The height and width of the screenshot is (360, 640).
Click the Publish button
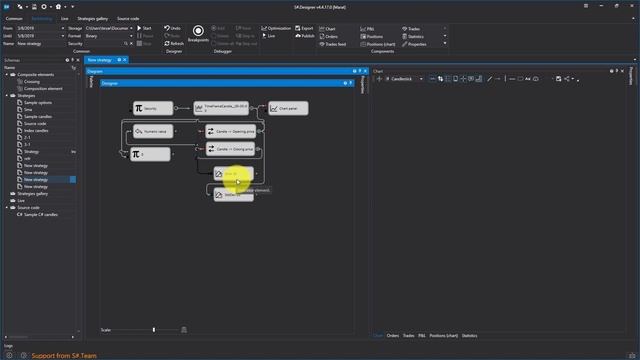[304, 36]
